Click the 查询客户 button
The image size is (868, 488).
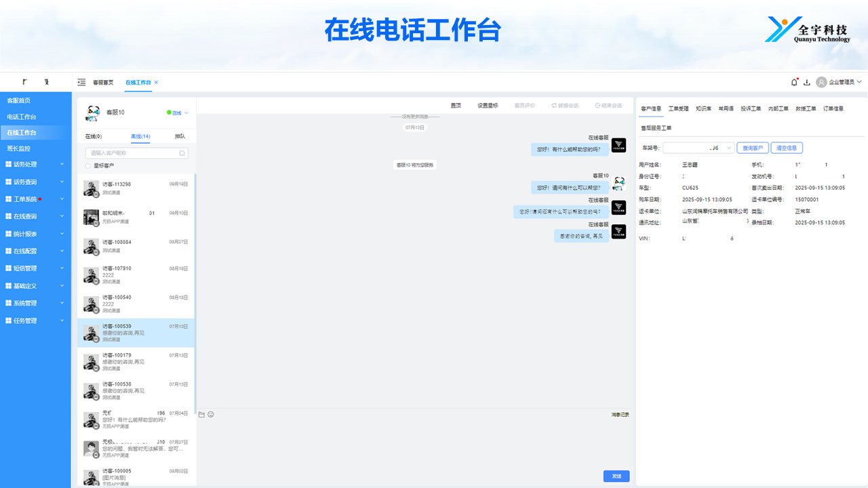[752, 148]
